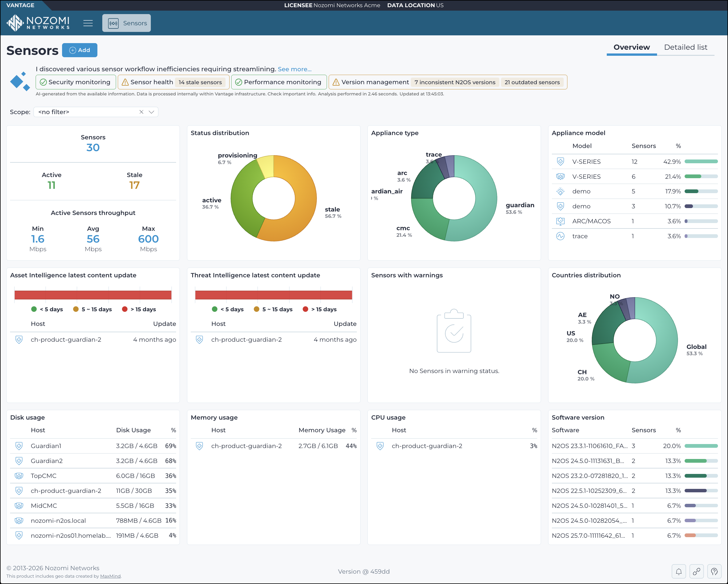This screenshot has height=584, width=728.
Task: Click the Sensor health warning triangle icon
Action: tap(125, 82)
